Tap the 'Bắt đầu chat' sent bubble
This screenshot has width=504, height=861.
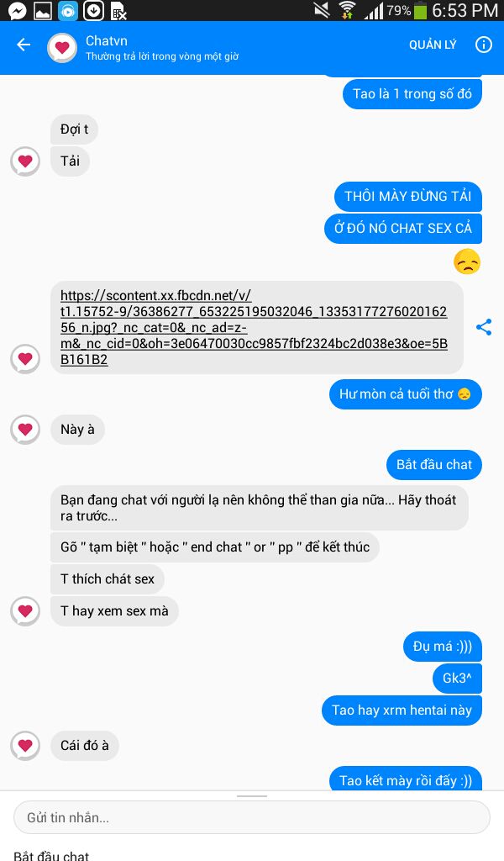(x=434, y=464)
